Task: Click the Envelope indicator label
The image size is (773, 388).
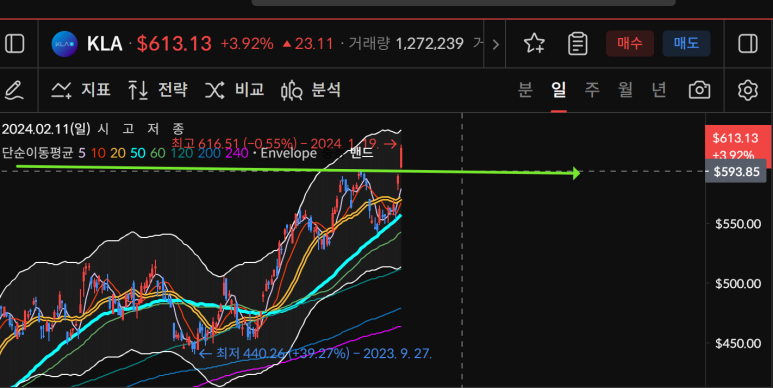Action: (288, 153)
